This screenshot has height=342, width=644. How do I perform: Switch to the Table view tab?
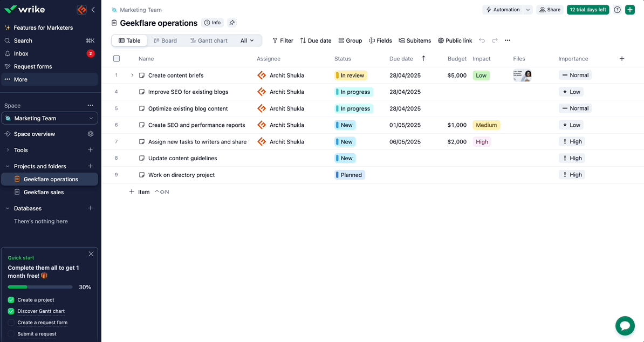129,40
